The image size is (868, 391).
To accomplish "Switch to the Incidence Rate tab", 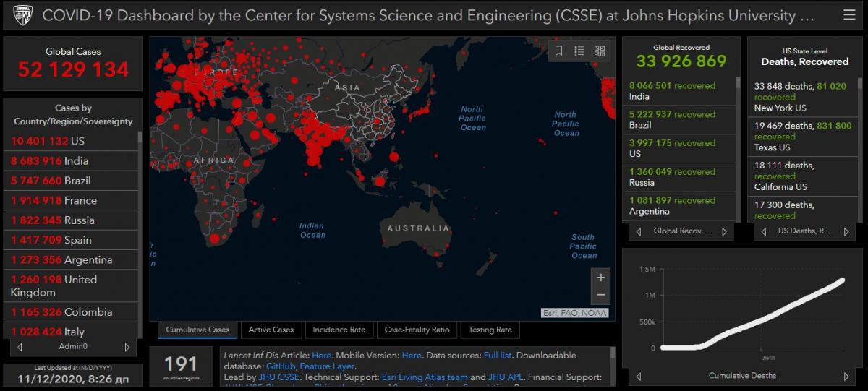I will click(x=339, y=330).
